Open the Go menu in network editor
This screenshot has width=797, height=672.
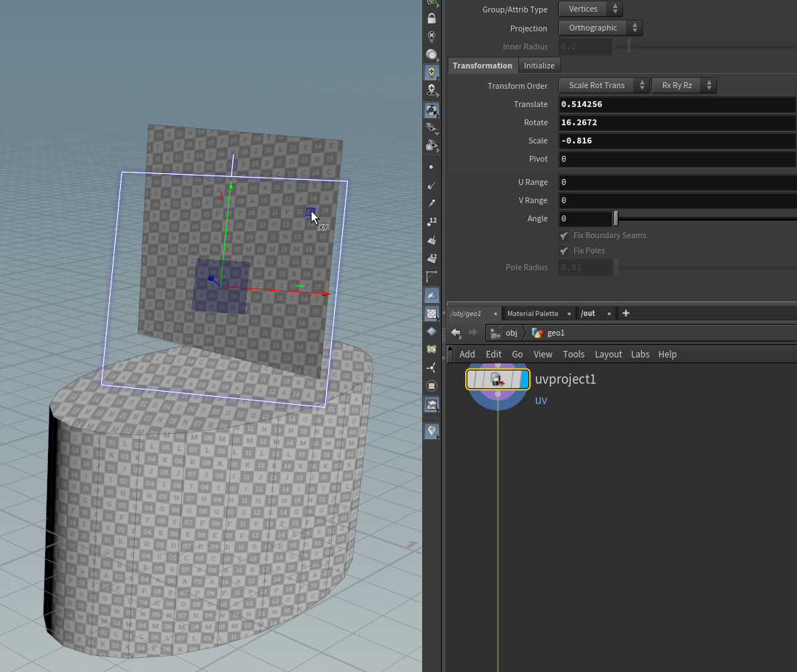[x=518, y=355]
